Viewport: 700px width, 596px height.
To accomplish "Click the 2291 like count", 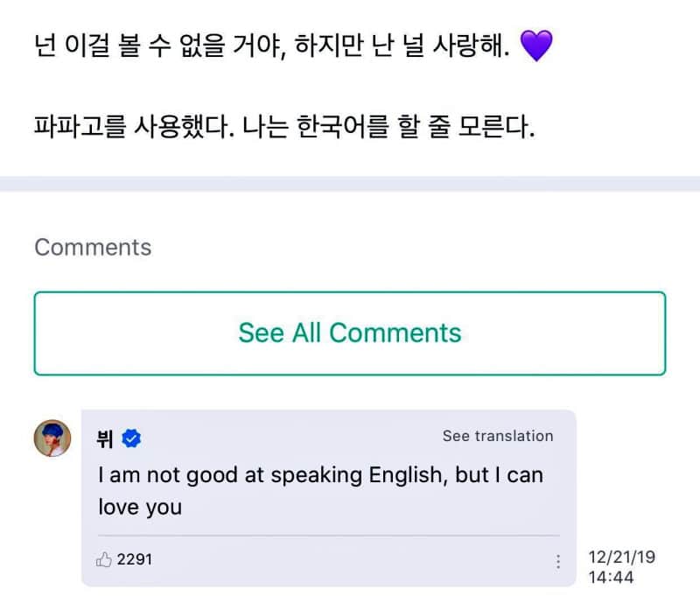I will coord(134,559).
